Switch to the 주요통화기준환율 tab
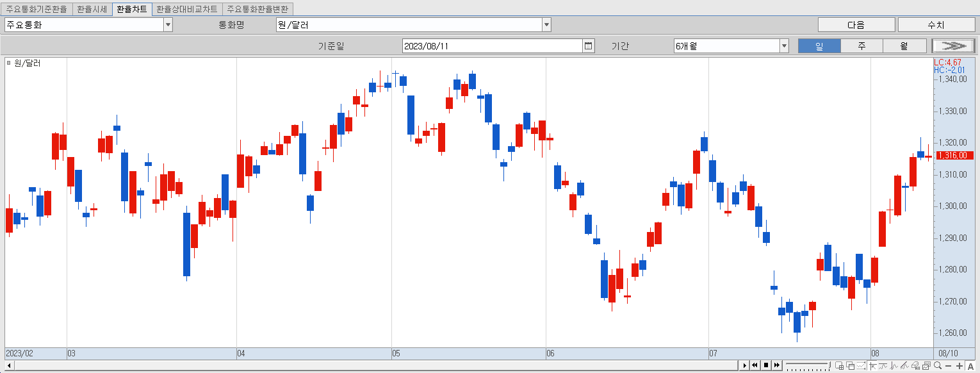The image size is (980, 373). point(36,10)
